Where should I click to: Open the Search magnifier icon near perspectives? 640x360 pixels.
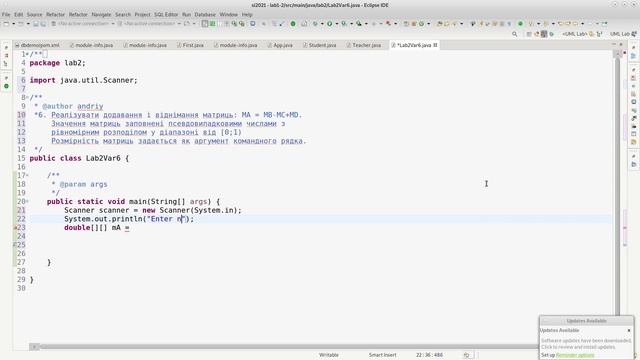tap(515, 34)
